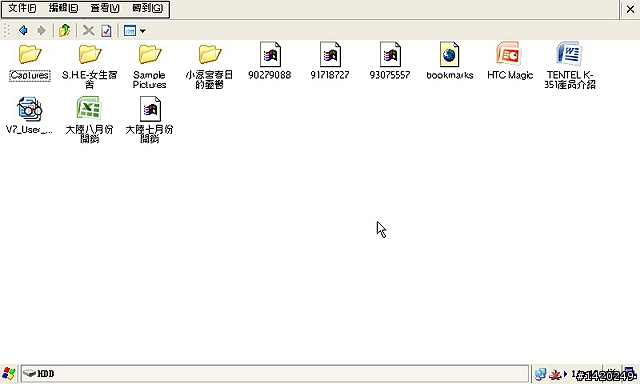This screenshot has width=640, height=384.
Task: Click the Views toolbar icon
Action: pos(130,31)
